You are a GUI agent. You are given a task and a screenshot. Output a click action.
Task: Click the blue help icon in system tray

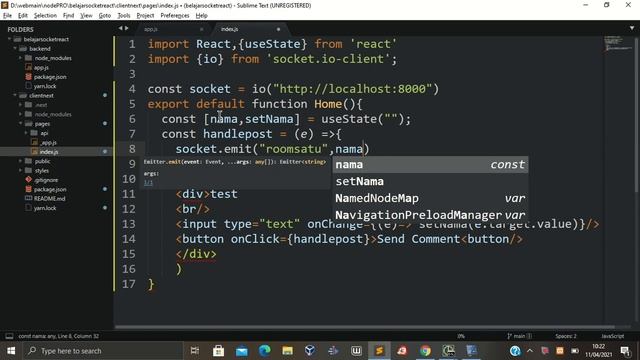click(515, 351)
